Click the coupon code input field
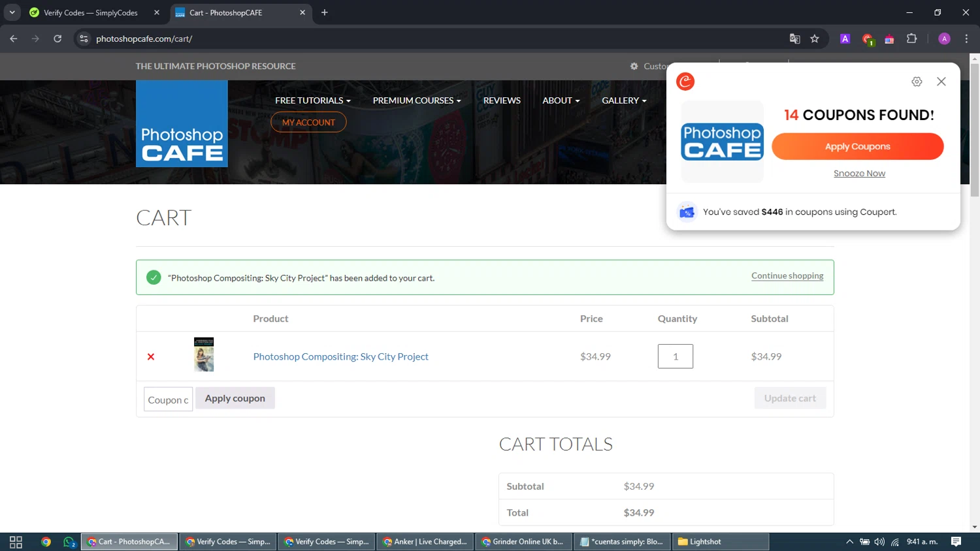This screenshot has width=980, height=551. [168, 400]
